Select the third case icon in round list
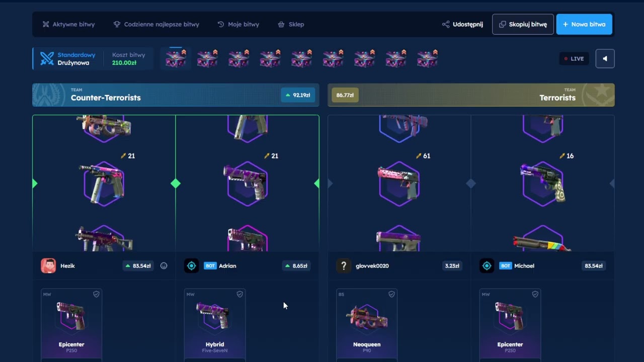Image resolution: width=644 pixels, height=362 pixels. coord(238,58)
